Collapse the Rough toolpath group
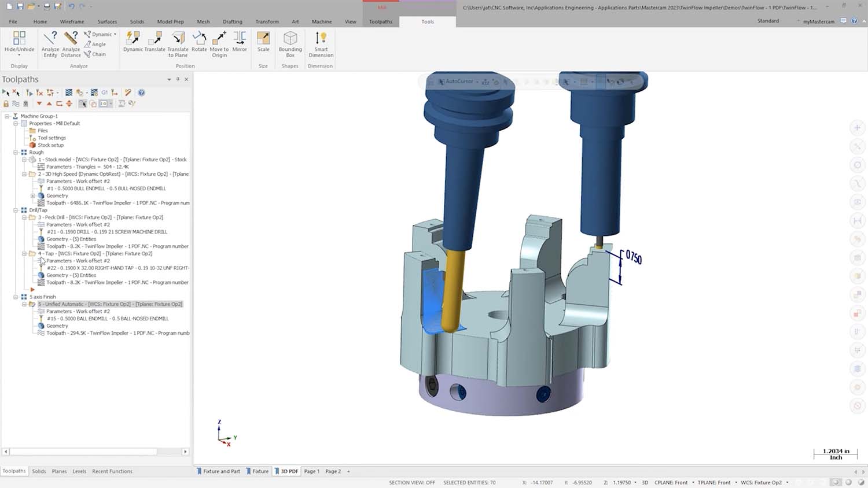 tap(16, 152)
